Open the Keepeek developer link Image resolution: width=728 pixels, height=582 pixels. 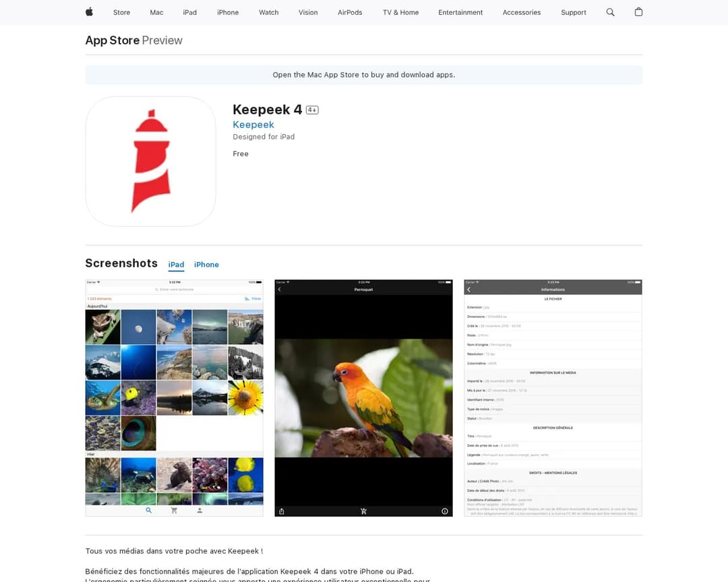(x=253, y=125)
